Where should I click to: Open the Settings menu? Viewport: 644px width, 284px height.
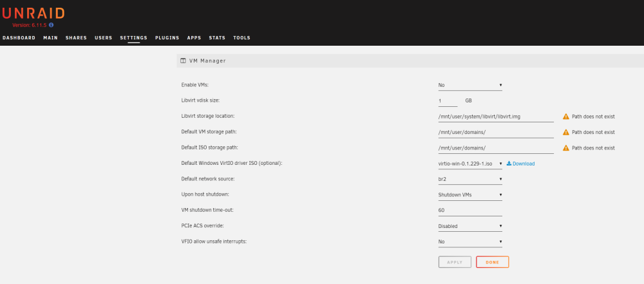(133, 38)
